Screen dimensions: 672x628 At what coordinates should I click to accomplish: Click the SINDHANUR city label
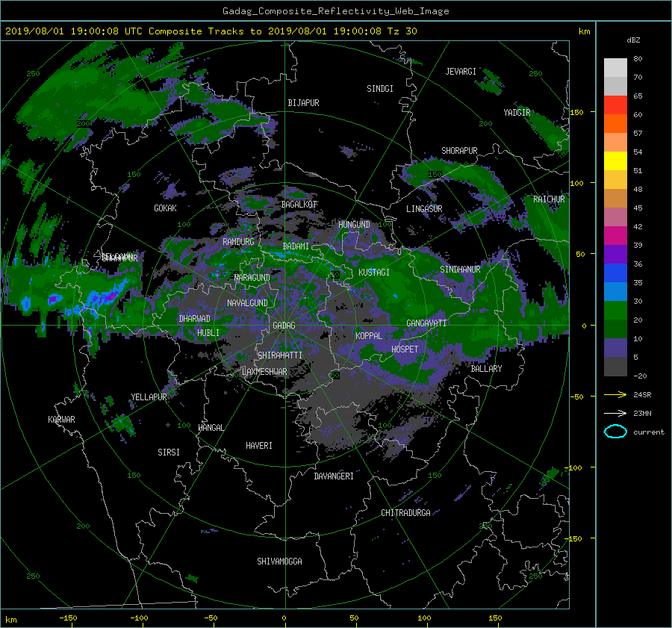click(460, 270)
